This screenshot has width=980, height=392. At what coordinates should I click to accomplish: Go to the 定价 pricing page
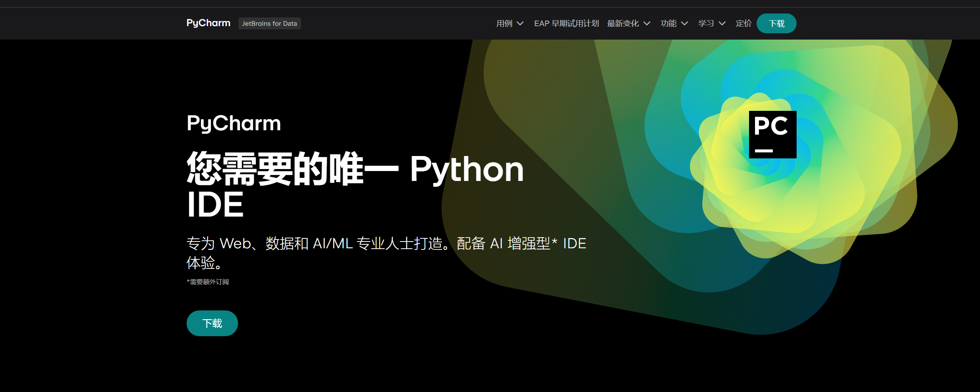point(744,23)
